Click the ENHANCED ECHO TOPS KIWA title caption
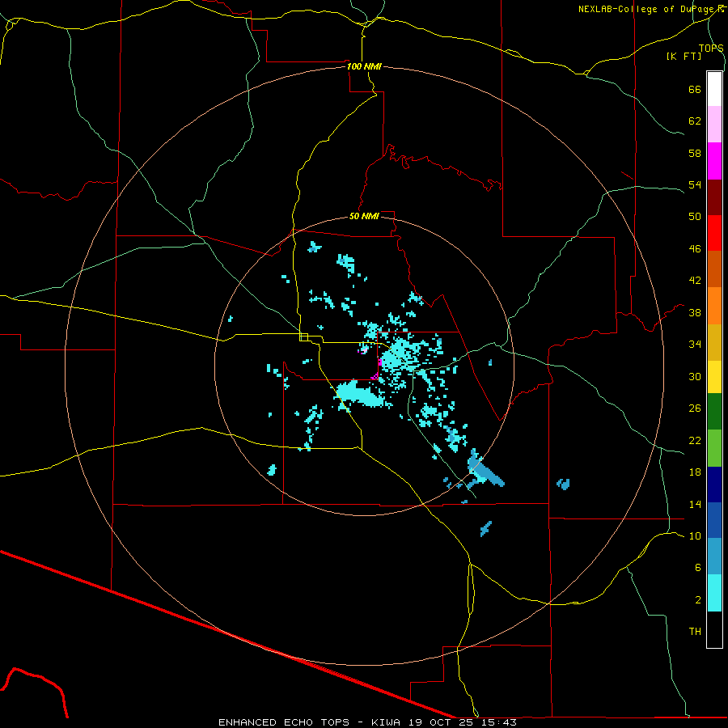The width and height of the screenshot is (728, 728). click(x=367, y=722)
